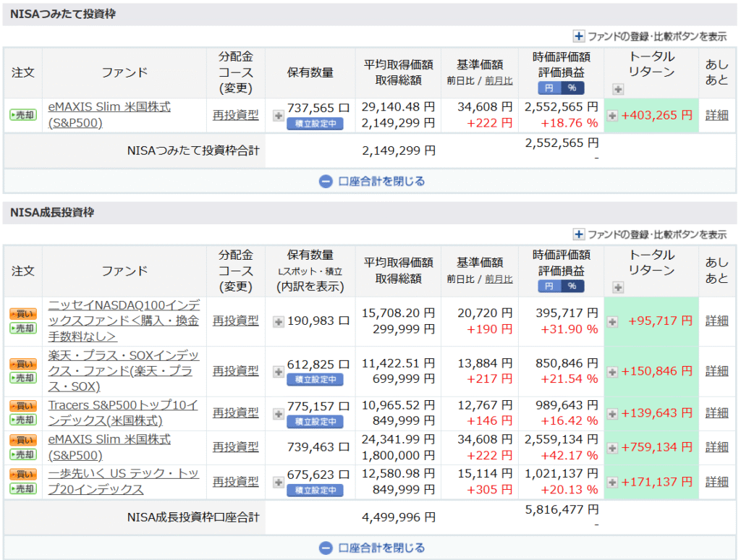Viewport: 741px width, 560px height.
Task: Click 積立設定中 badge under 775,157 口
Action: coord(316,422)
